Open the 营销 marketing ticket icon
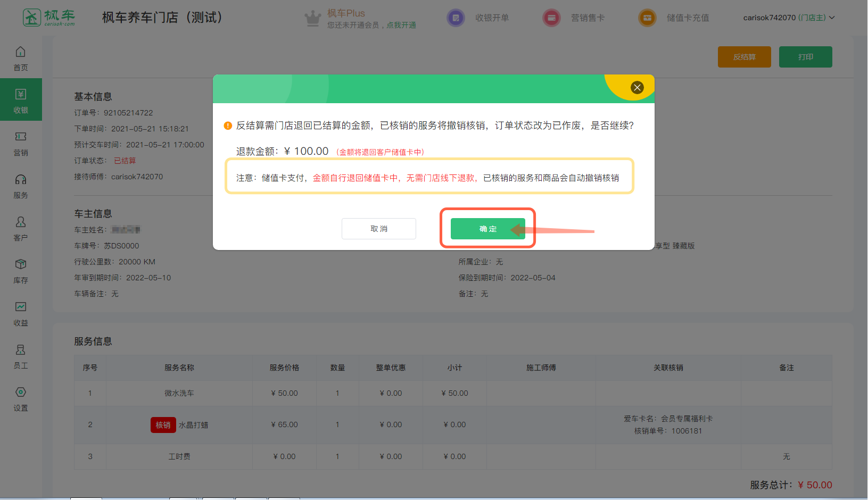Viewport: 868px width, 500px height. [20, 137]
